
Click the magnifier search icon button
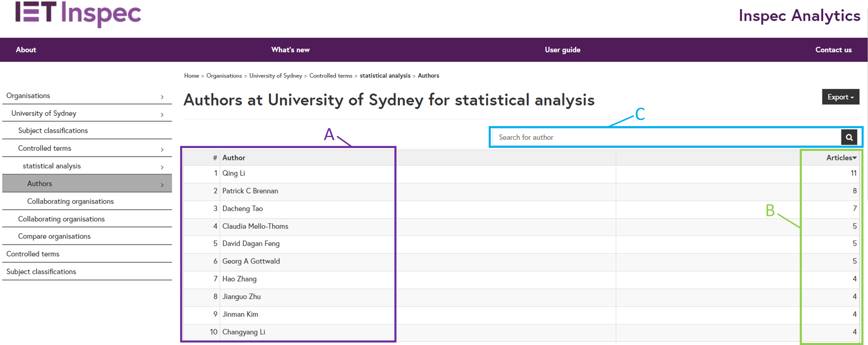coord(849,137)
